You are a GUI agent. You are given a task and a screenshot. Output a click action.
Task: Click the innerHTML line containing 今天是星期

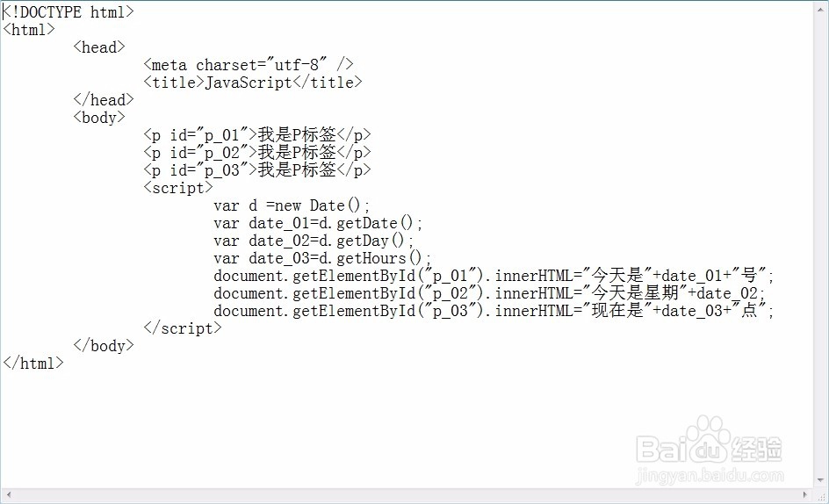[489, 293]
